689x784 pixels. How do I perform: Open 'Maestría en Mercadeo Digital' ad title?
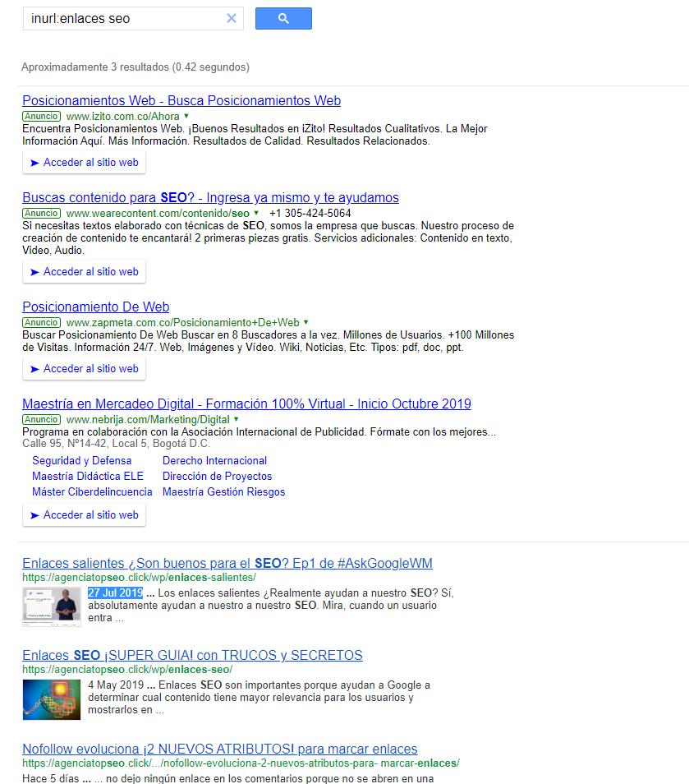point(246,404)
